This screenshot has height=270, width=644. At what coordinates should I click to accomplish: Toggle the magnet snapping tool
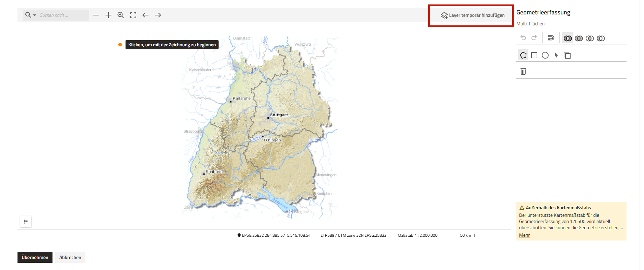(x=551, y=38)
